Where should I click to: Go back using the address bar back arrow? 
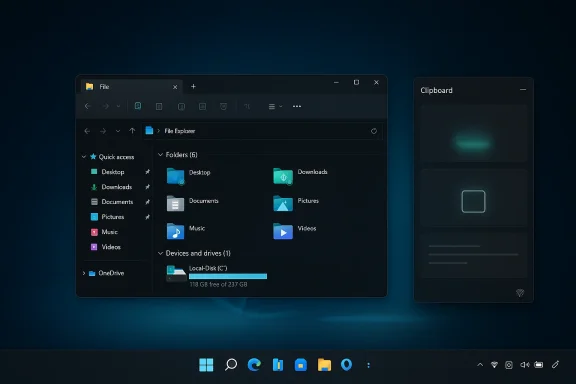(87, 131)
